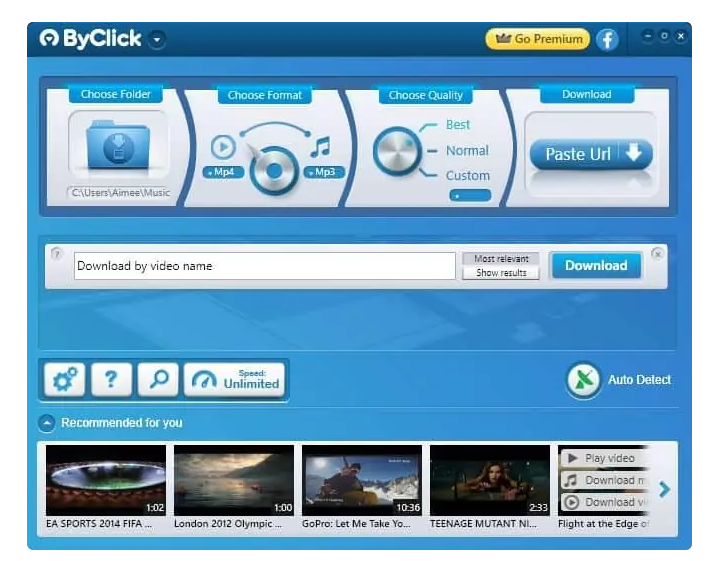Click the quality selector knob
The image size is (716, 561).
pos(396,152)
